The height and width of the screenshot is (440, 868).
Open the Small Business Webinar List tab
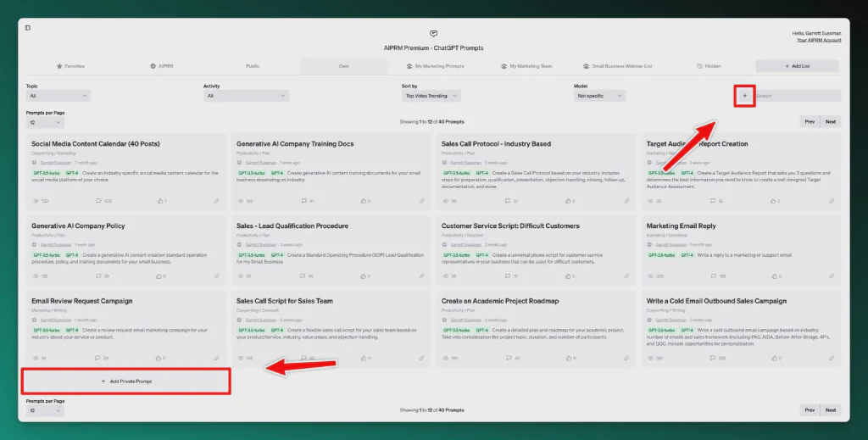coord(617,66)
